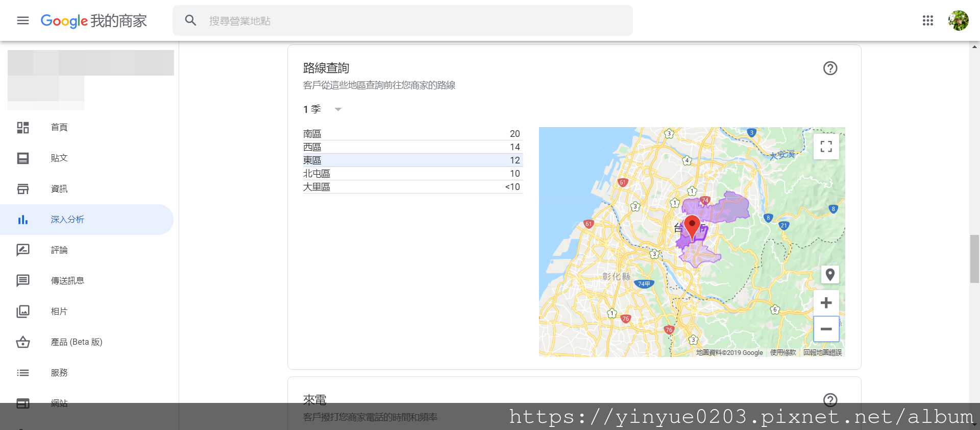Select the 西區 row
980x430 pixels.
point(412,147)
